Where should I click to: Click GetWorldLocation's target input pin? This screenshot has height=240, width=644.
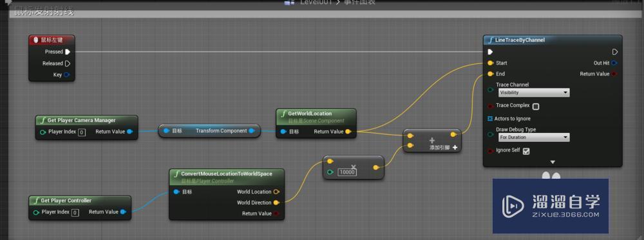coord(283,132)
